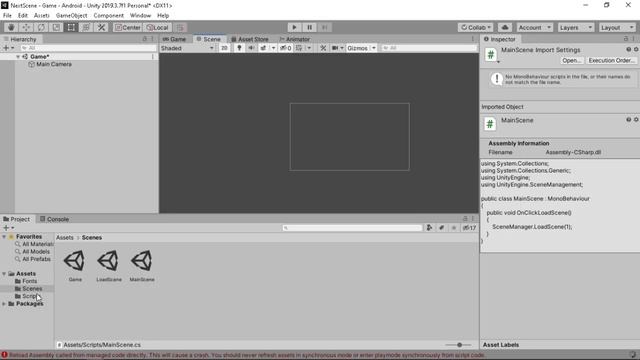
Task: Select the Rect Transform tool
Action: point(71,27)
